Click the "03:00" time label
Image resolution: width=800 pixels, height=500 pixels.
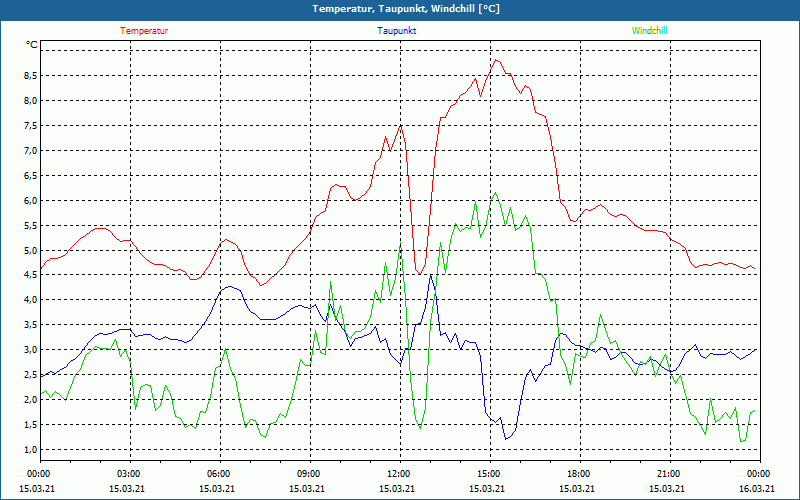[127, 474]
